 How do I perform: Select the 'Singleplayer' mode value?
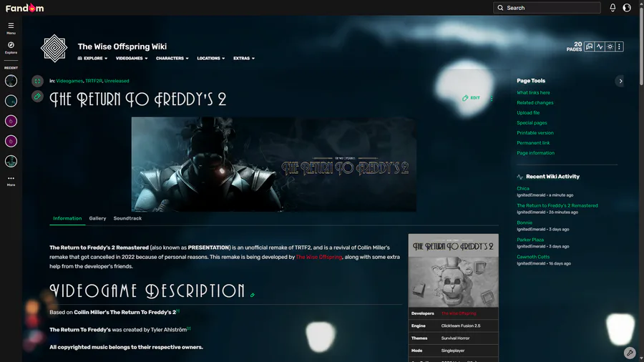click(x=453, y=351)
